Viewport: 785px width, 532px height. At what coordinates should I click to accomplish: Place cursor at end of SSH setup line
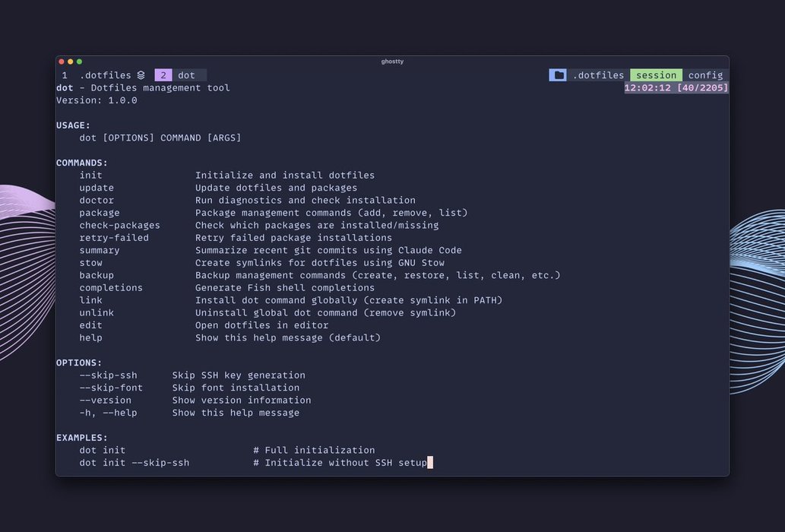429,462
